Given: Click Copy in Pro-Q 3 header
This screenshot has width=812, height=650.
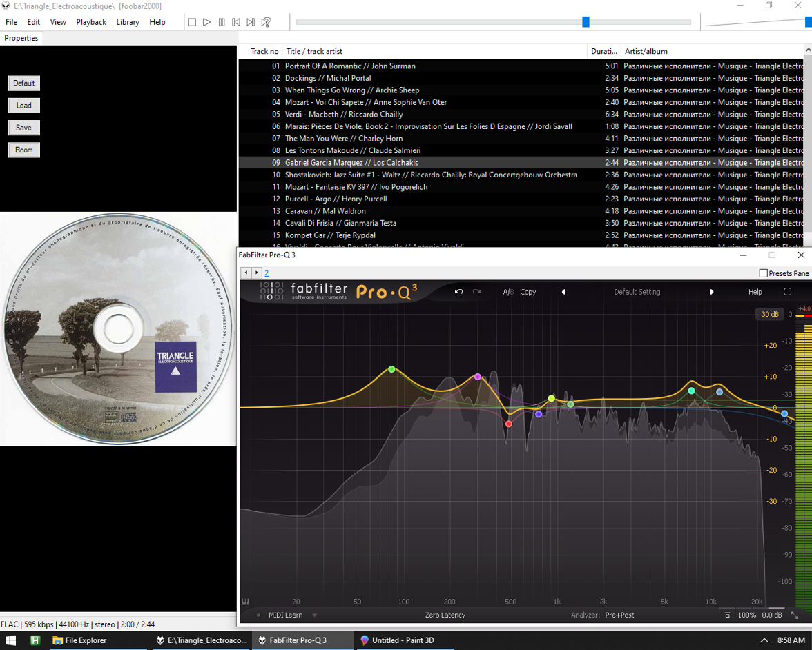Looking at the screenshot, I should (x=528, y=292).
